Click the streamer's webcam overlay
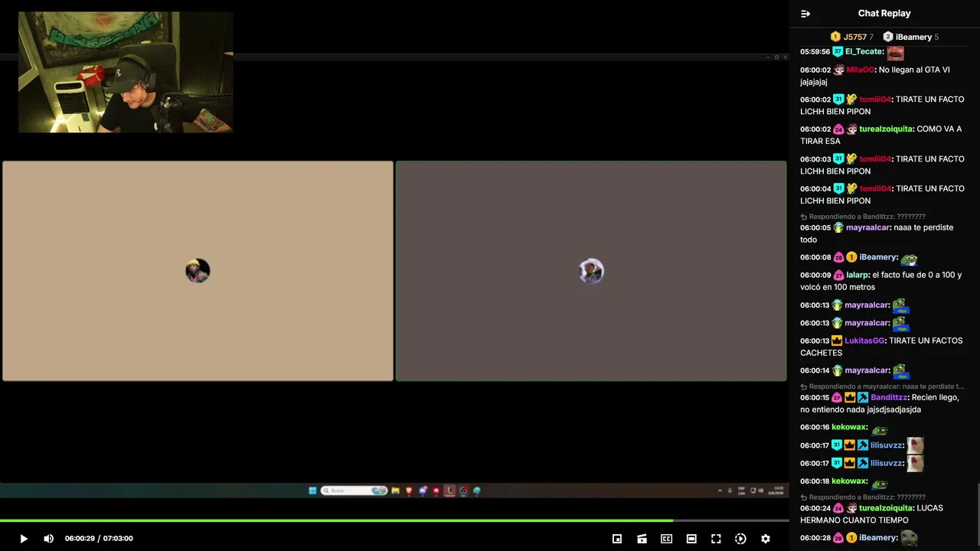This screenshot has width=980, height=551. tap(126, 72)
